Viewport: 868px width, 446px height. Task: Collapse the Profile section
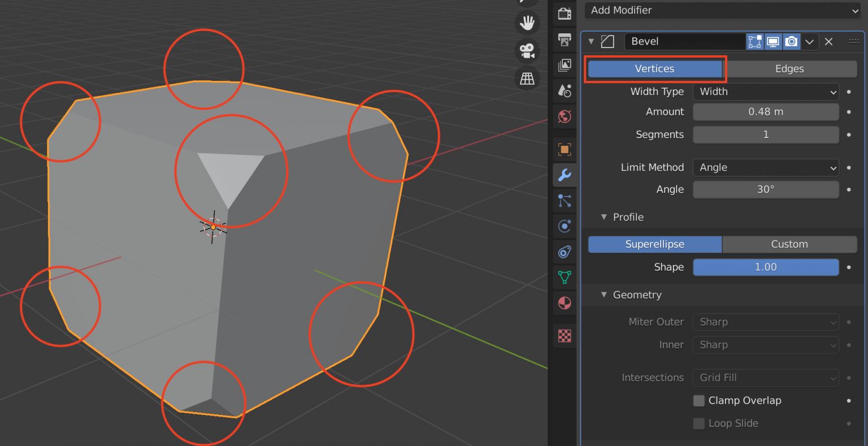coord(604,216)
